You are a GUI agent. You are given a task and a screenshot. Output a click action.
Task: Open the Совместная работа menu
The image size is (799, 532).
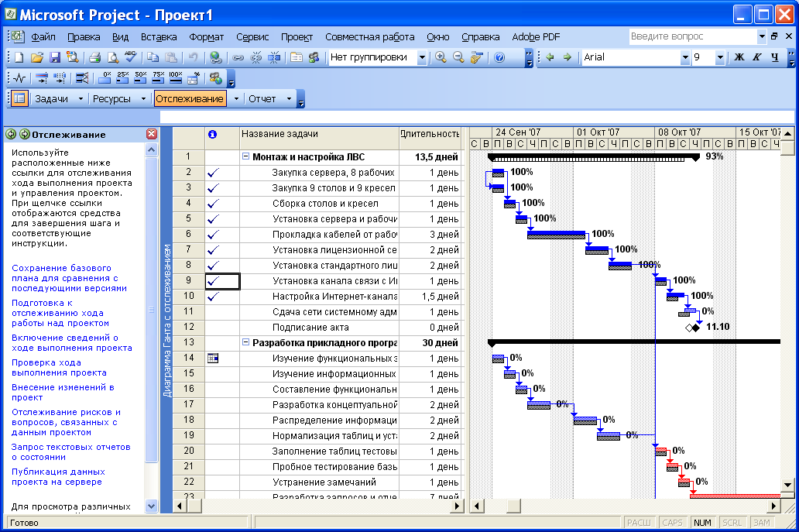(x=370, y=36)
